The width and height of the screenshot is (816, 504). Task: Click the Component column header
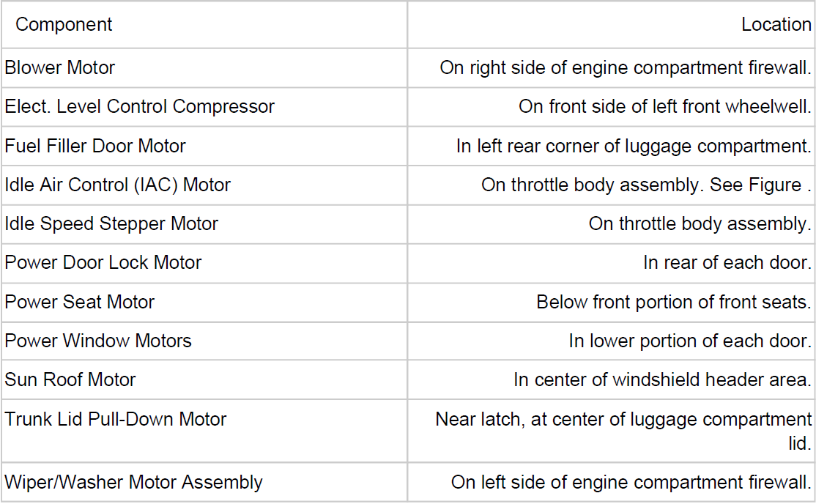[64, 24]
